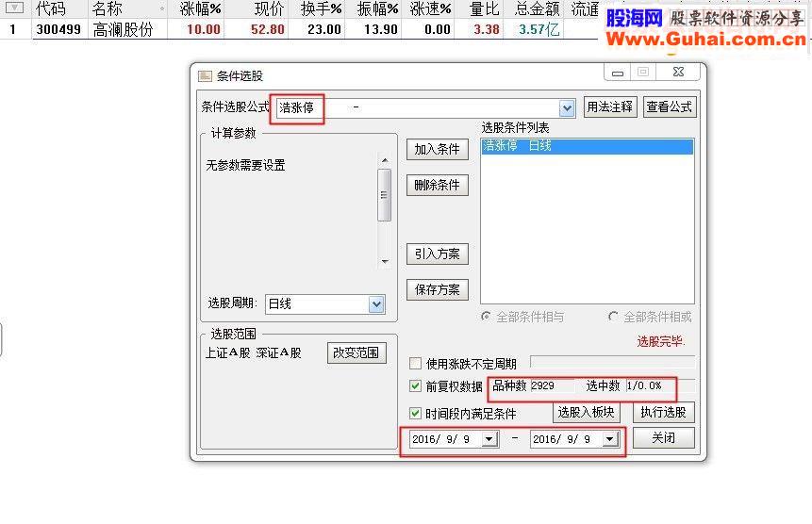812x524 pixels.
Task: Click the 加入条件 button
Action: [437, 150]
